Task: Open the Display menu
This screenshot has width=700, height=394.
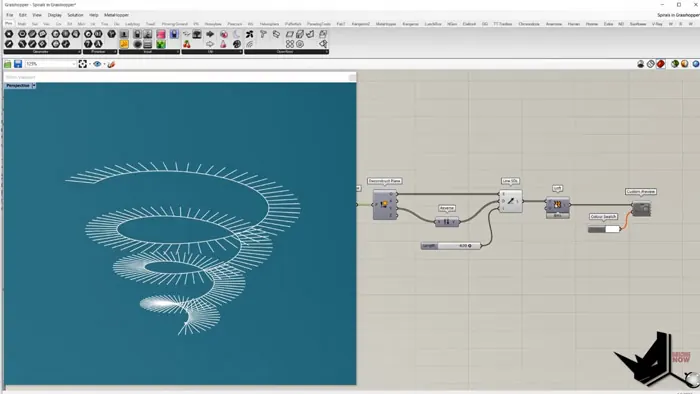Action: coord(55,15)
